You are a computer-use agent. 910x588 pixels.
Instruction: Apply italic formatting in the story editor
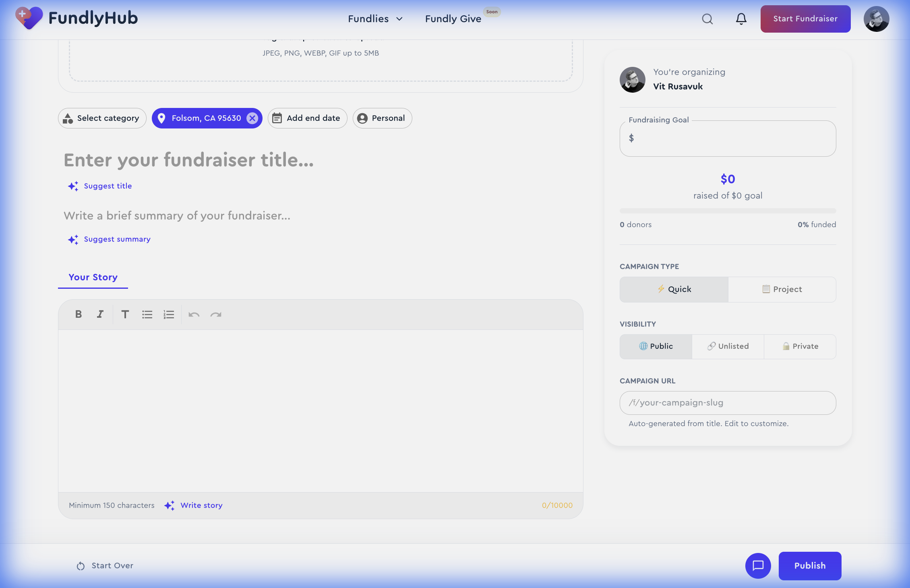pos(100,315)
